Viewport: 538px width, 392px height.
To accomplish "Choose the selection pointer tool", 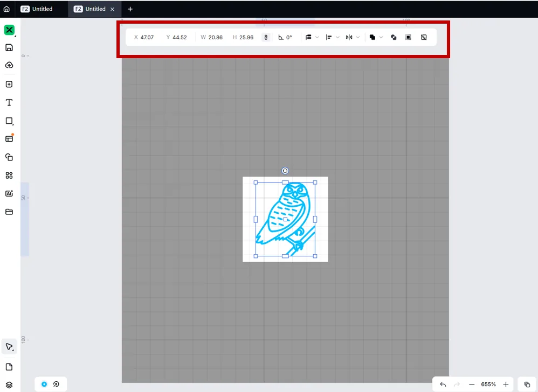I will click(x=9, y=347).
